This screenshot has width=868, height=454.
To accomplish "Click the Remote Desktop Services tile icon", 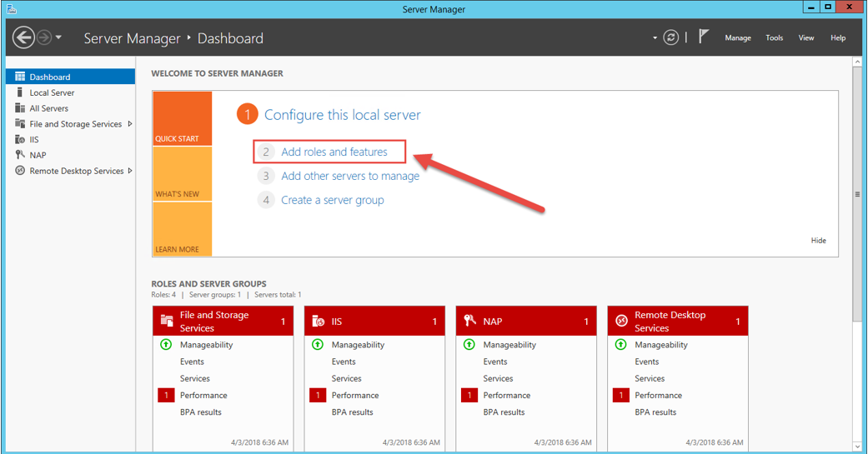I will [x=621, y=322].
